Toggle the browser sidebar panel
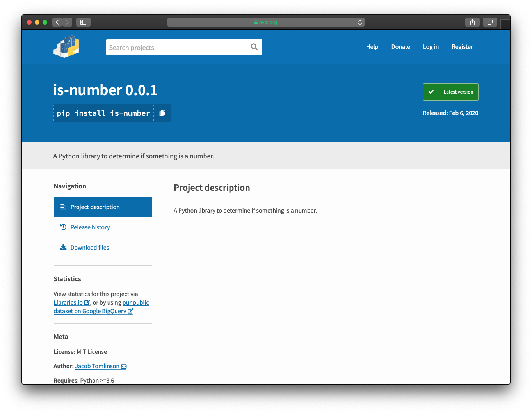This screenshot has height=413, width=532. tap(83, 22)
